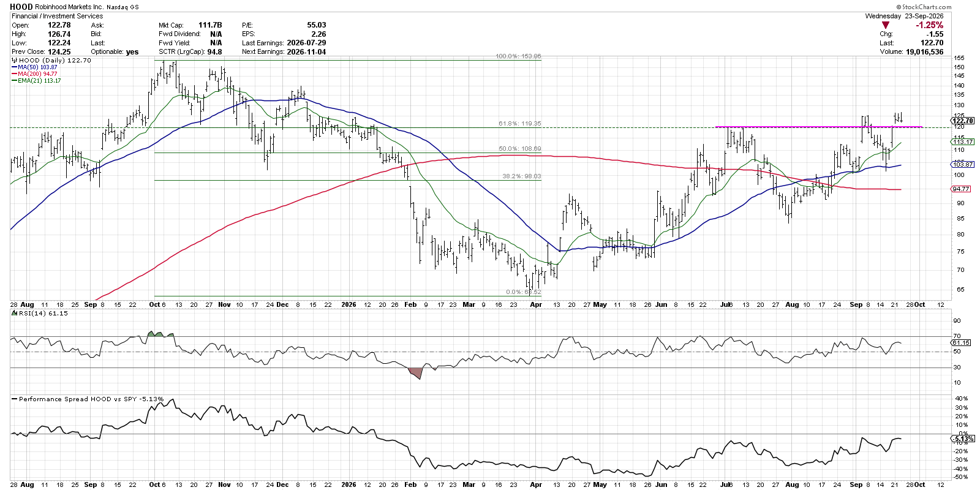Screen dimensions: 980x490
Task: Click the magenta resistance line near 120
Action: pyautogui.click(x=818, y=127)
